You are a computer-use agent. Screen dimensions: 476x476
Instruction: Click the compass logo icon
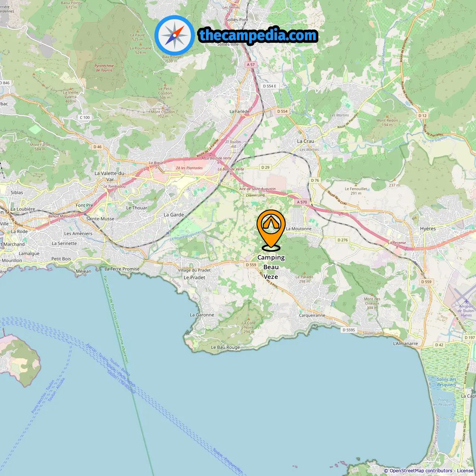click(174, 35)
